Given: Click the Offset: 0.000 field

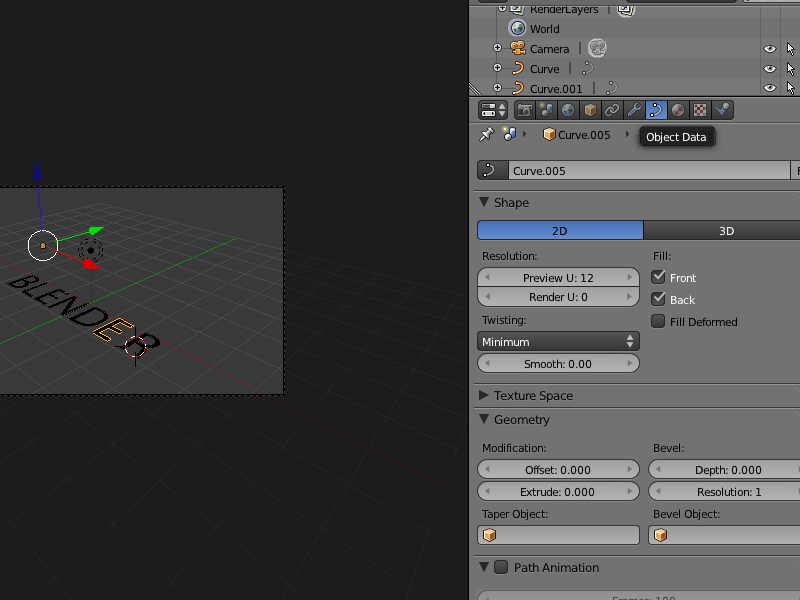Looking at the screenshot, I should [x=558, y=469].
